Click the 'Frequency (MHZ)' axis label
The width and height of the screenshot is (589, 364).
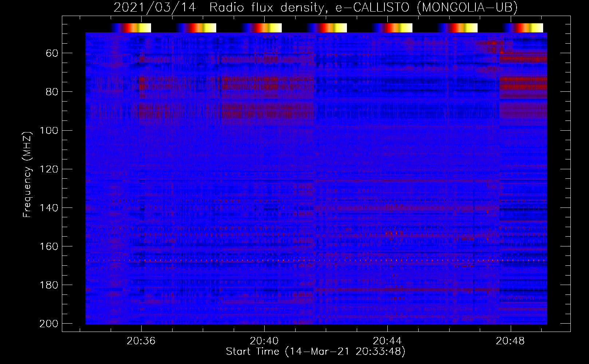point(28,174)
